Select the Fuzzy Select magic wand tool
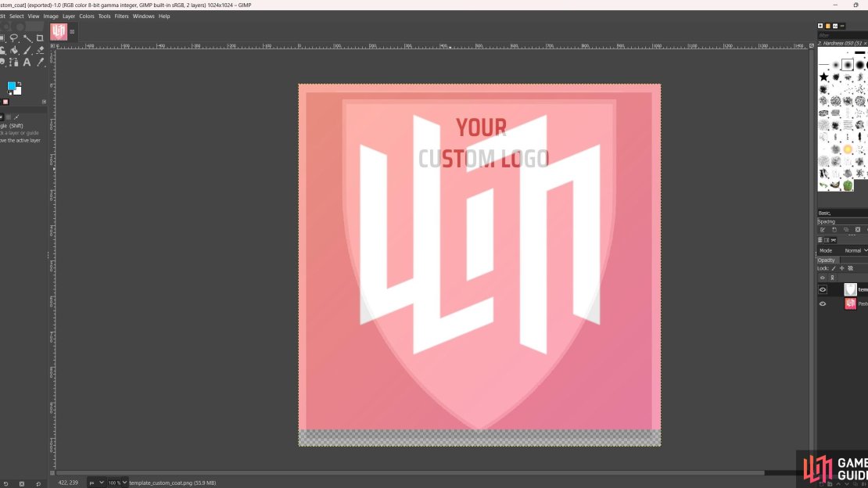 click(x=27, y=38)
